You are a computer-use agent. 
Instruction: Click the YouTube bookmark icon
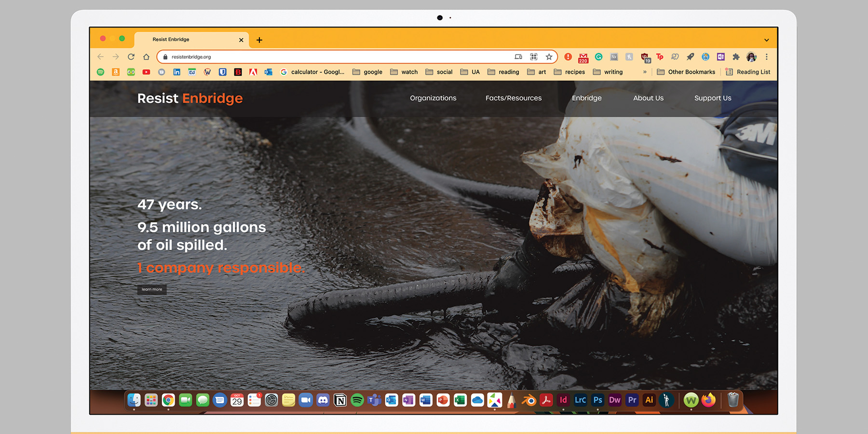146,72
